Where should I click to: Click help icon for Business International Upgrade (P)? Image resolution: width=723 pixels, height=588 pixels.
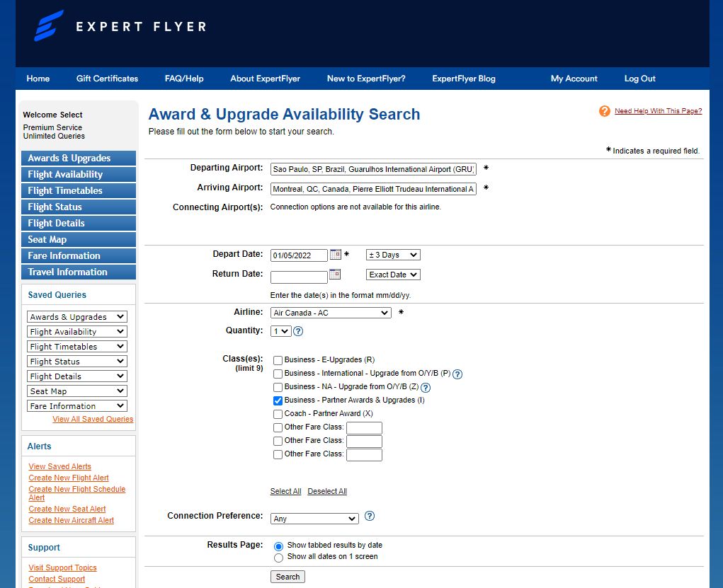(457, 374)
